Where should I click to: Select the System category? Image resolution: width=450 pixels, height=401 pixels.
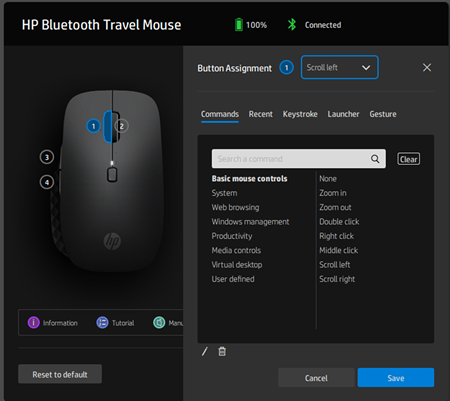pyautogui.click(x=224, y=193)
